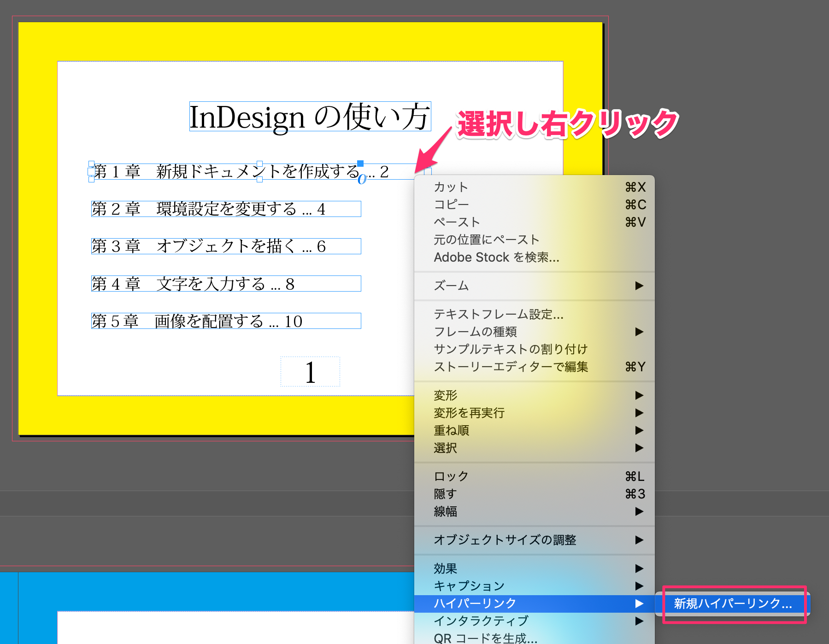Screen dimensions: 829x644
Task: Choose コピー from the context menu
Action: [x=535, y=205]
